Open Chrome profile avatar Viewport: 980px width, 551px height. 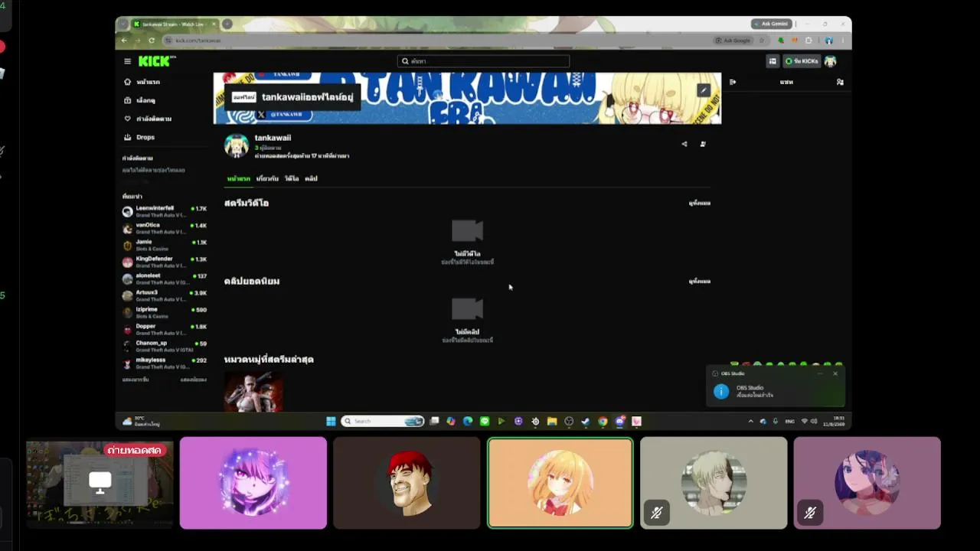tap(829, 41)
